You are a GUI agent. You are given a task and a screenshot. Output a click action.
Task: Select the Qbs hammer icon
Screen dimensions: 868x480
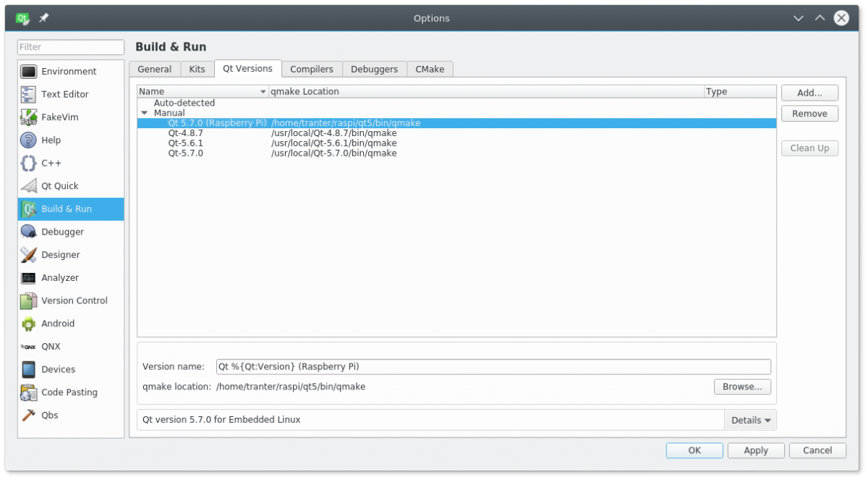[x=29, y=416]
